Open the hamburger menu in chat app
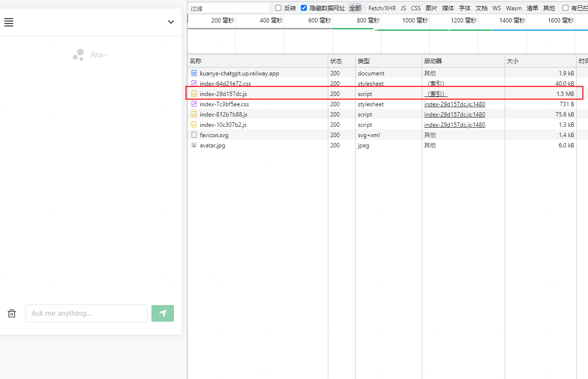 coord(9,22)
